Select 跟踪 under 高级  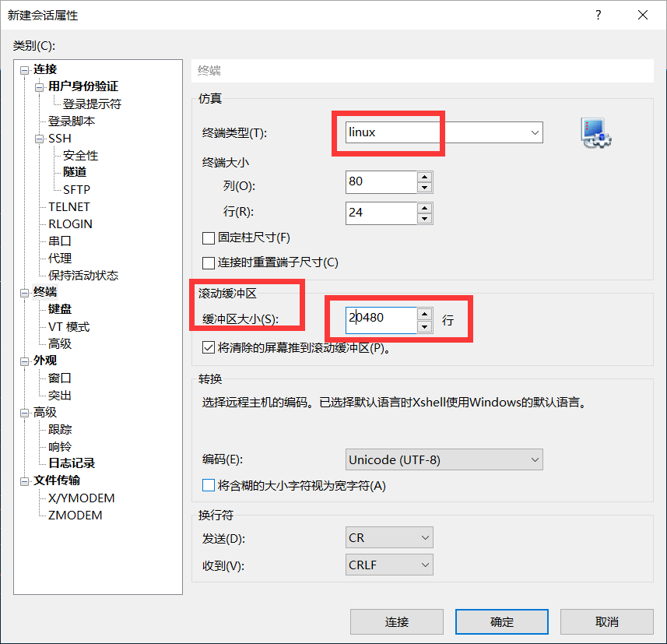coord(60,430)
